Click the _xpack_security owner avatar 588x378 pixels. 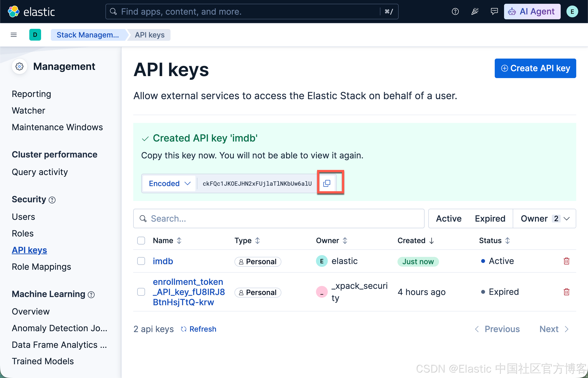pyautogui.click(x=322, y=292)
